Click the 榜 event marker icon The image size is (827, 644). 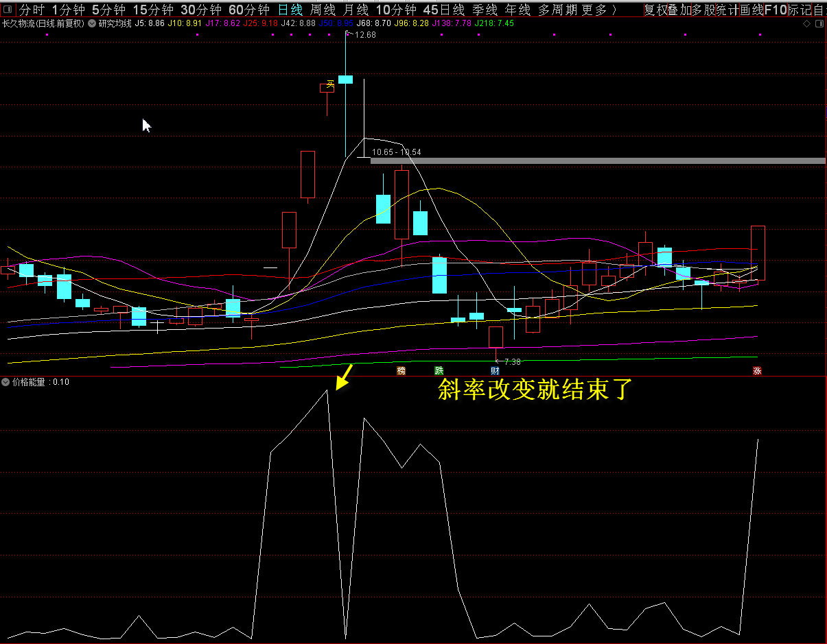click(401, 371)
